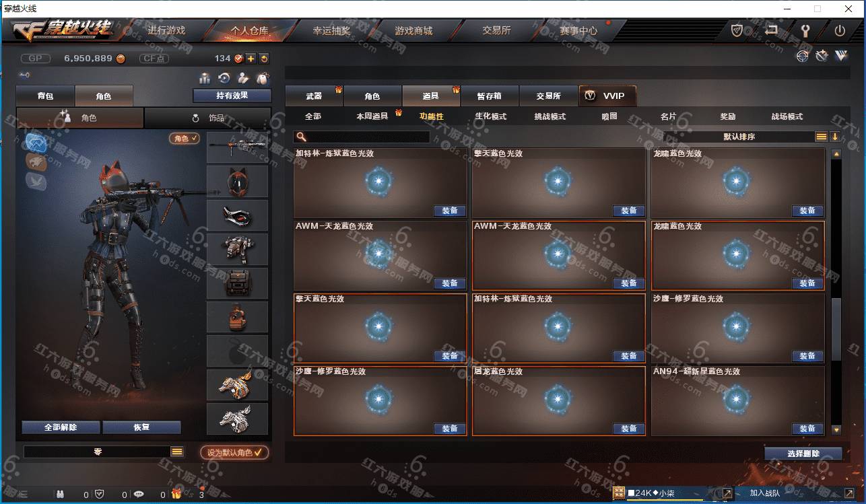
Task: Toggle 设为默认角色 checkbox
Action: (234, 453)
